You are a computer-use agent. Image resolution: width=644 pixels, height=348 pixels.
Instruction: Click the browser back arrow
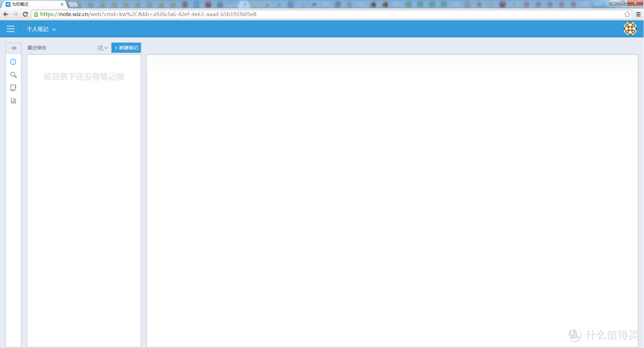click(x=6, y=14)
